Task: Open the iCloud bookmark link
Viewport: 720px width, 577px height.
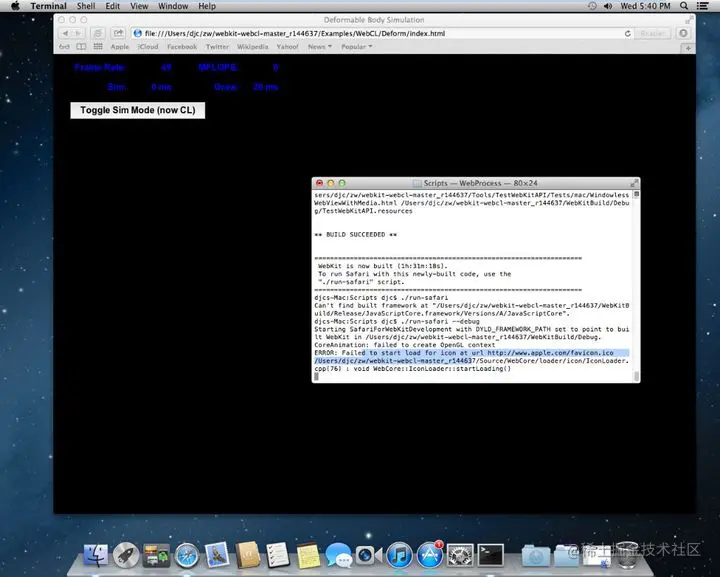Action: pos(148,47)
